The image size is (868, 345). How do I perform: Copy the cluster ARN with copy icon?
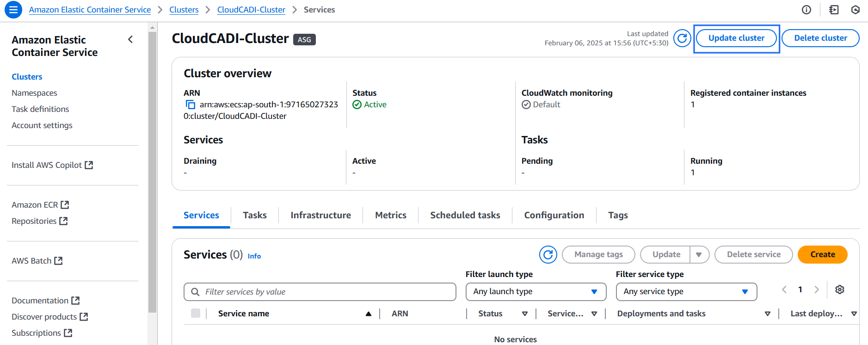click(x=190, y=105)
